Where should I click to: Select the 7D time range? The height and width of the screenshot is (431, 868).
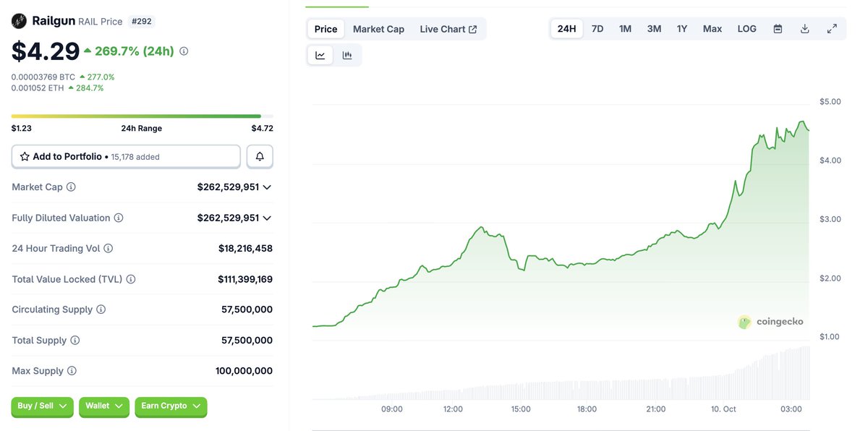597,29
